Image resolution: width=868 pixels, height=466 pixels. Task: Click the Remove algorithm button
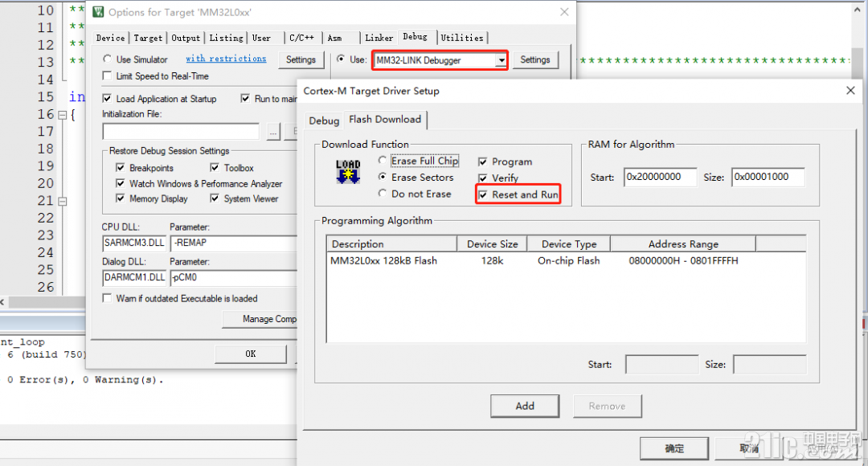point(608,406)
